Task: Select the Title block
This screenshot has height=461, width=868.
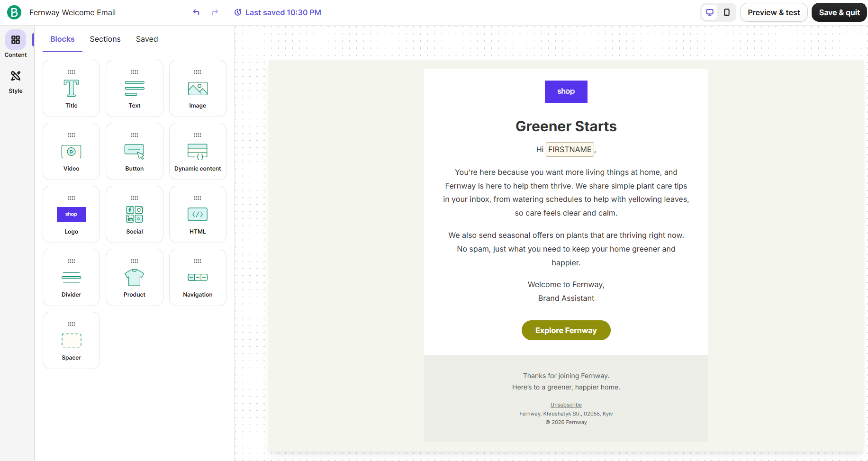Action: (x=72, y=89)
